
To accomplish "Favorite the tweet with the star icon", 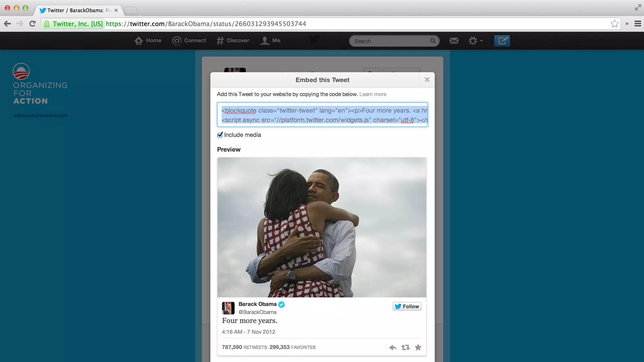I will (x=418, y=347).
